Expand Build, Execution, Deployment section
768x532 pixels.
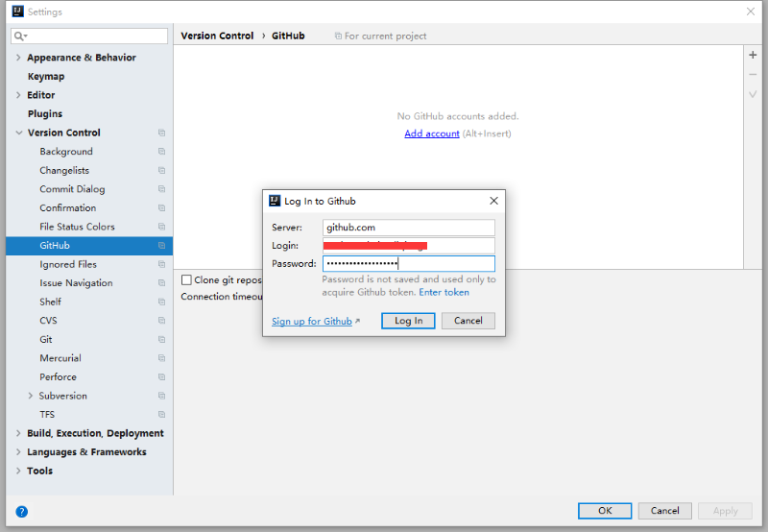tap(18, 433)
